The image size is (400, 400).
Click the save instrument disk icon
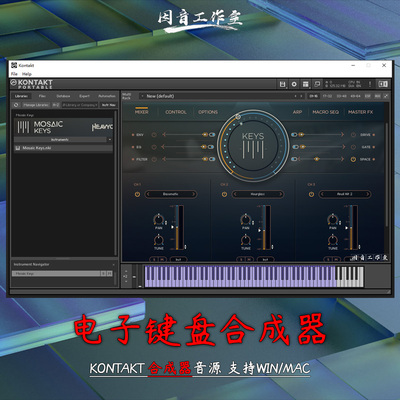coord(282,84)
